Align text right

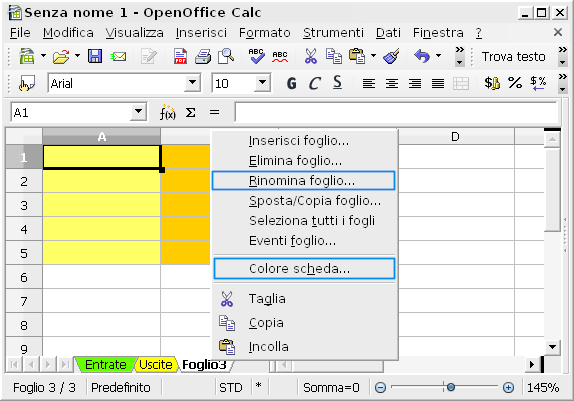(x=415, y=83)
